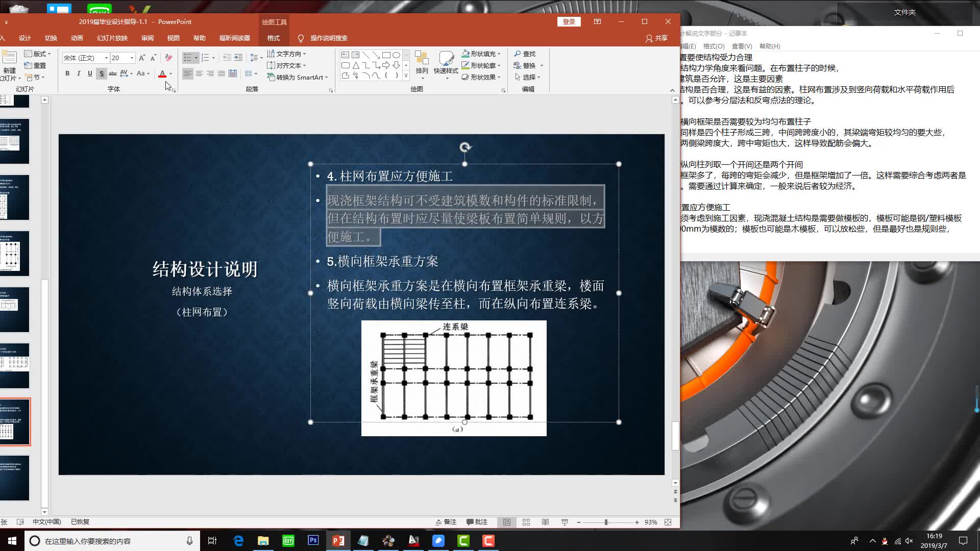Screen dimensions: 980x551
Task: Select the down block arrow shape
Action: tap(396, 65)
